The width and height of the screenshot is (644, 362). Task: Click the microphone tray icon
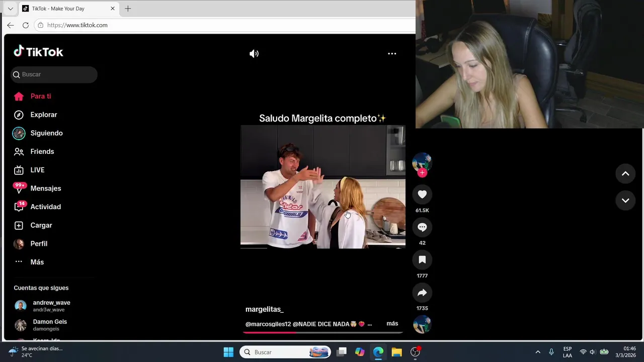(551, 352)
